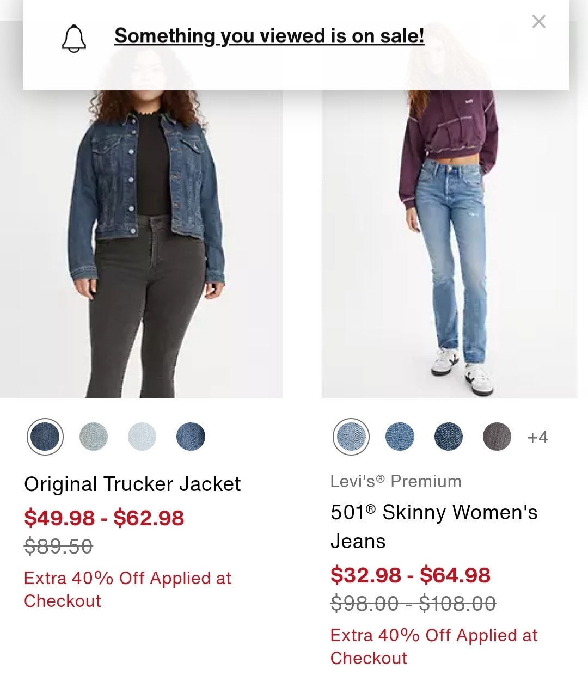Open the 501 Skinny Women's Jeans title
The height and width of the screenshot is (700, 588).
click(433, 526)
